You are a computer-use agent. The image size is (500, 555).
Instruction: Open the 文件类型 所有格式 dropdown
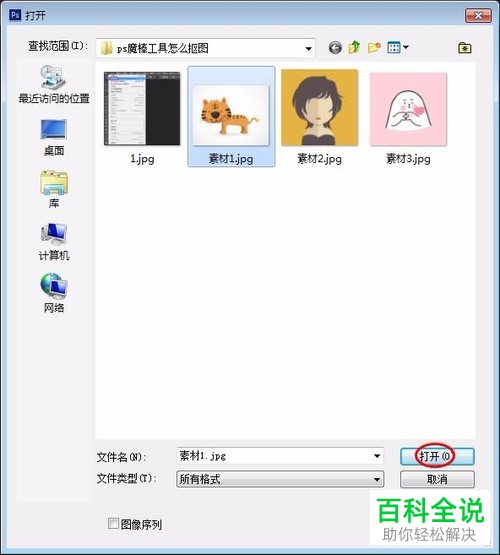[280, 479]
